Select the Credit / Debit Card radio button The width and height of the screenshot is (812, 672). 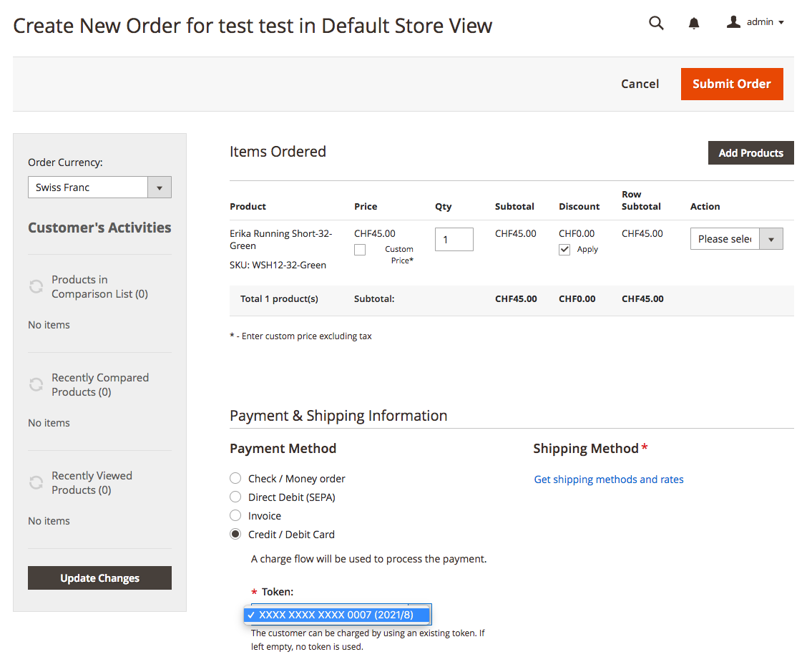click(235, 534)
